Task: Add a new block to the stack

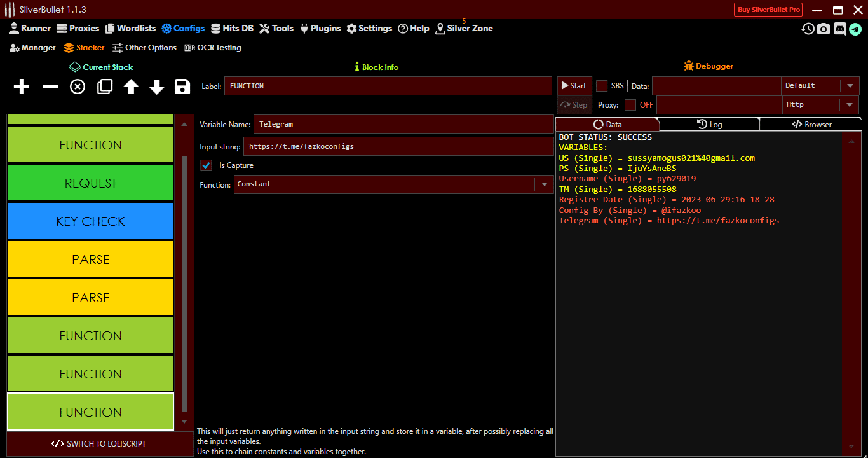Action: point(21,87)
